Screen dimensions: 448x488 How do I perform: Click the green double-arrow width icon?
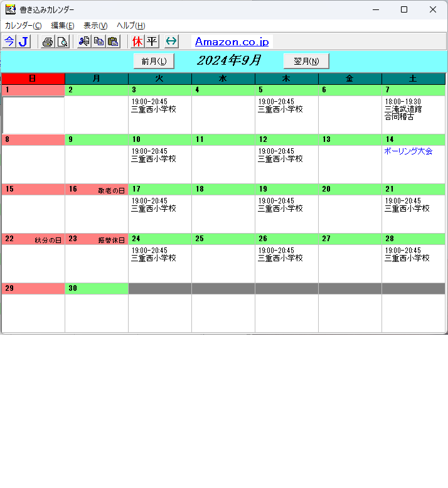171,41
